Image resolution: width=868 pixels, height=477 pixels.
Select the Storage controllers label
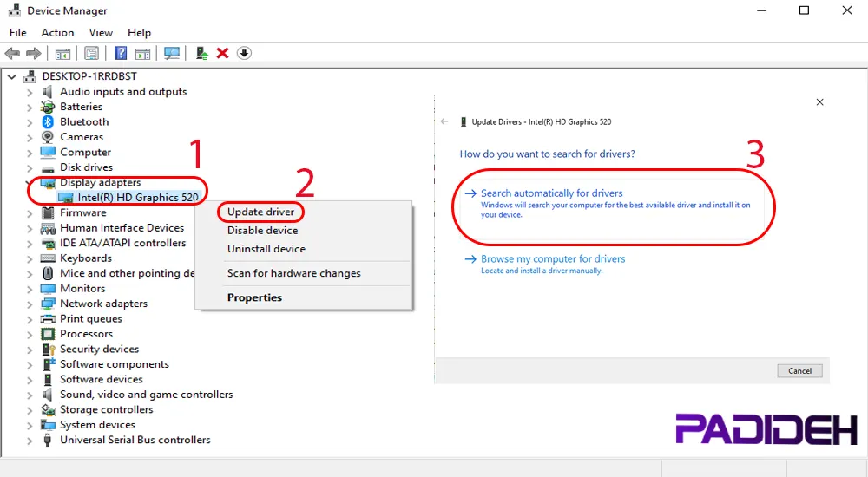[106, 409]
